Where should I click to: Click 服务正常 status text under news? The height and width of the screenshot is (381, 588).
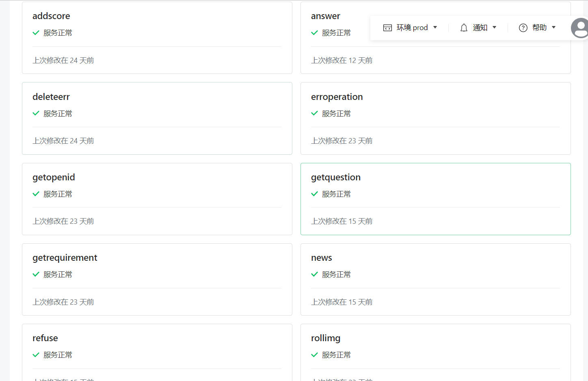coord(336,275)
